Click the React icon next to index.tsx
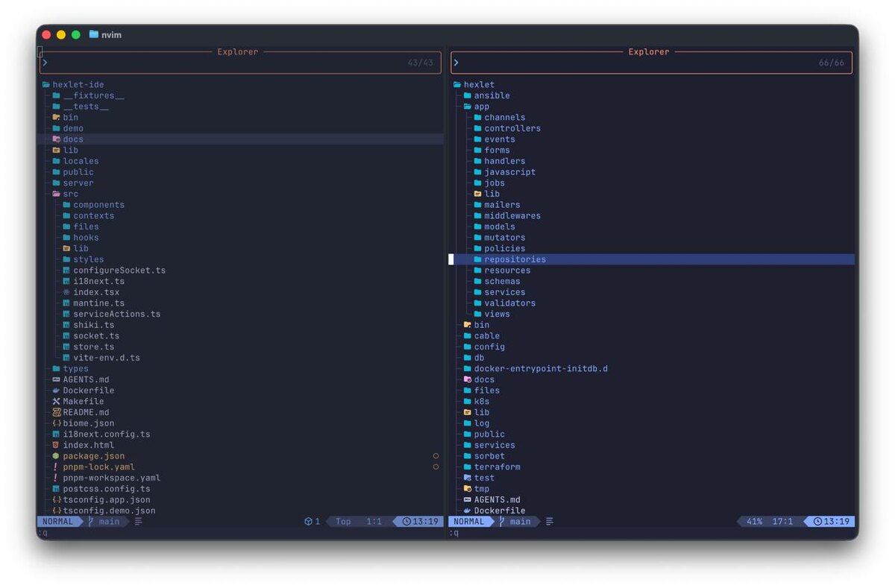This screenshot has width=895, height=588. 66,292
